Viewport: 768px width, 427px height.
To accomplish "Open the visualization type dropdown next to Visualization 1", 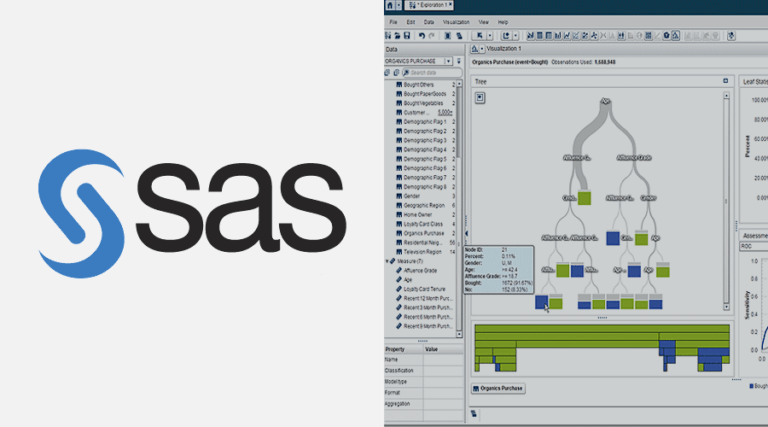I will [484, 48].
